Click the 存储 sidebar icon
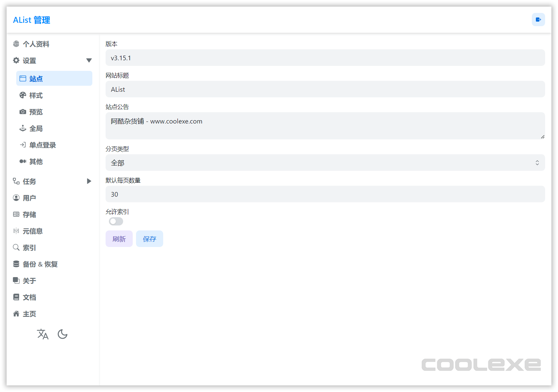Screen dimensions: 558x392 pyautogui.click(x=16, y=214)
